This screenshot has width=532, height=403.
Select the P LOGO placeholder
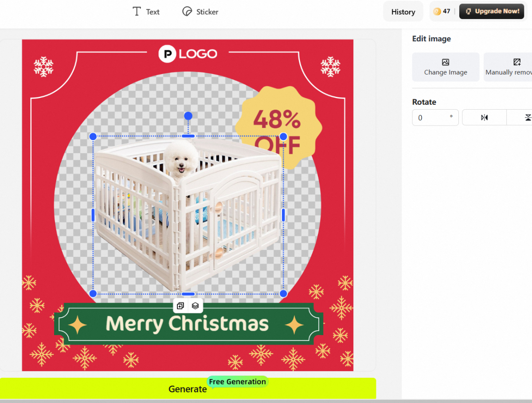click(188, 54)
